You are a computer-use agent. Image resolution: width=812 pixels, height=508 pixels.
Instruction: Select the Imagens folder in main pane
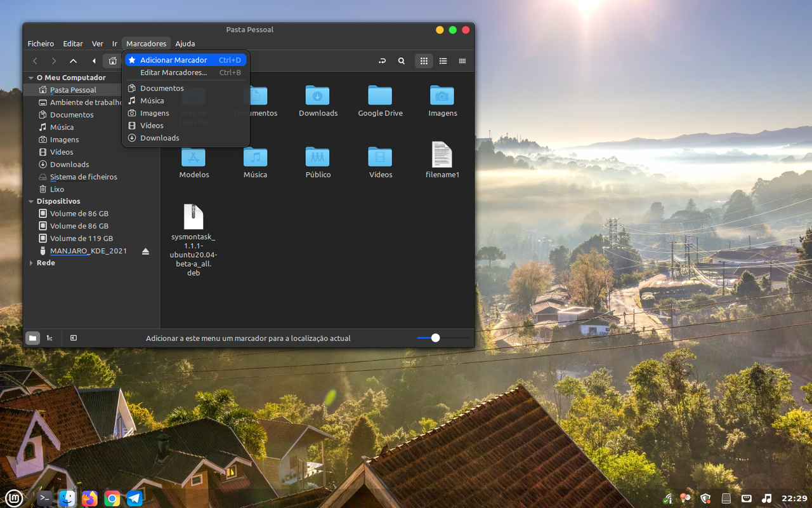click(x=442, y=100)
